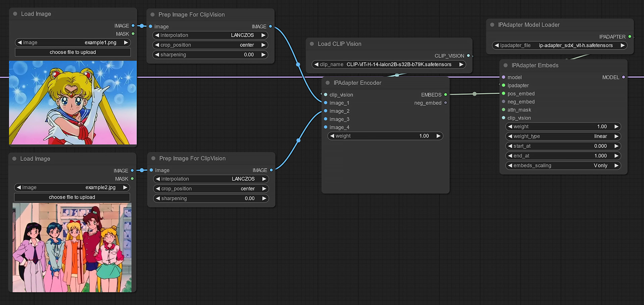Open interpolation LANCZOS dropdown in bottom Prep node
This screenshot has height=305, width=644.
(211, 179)
